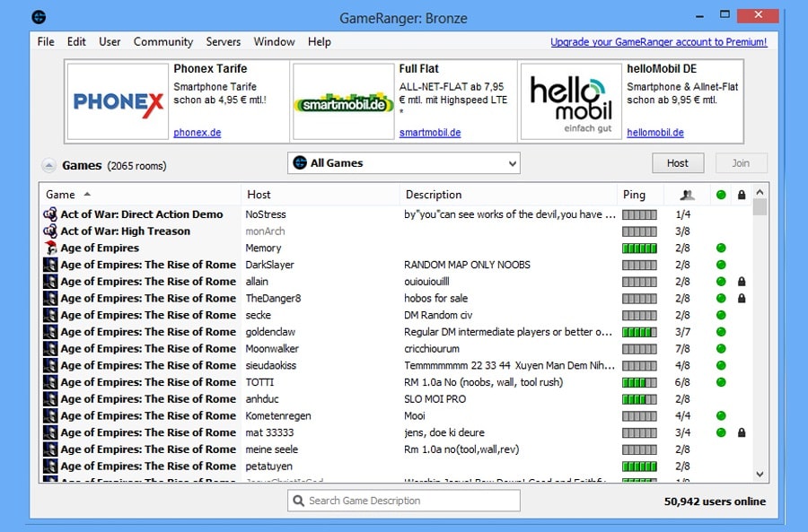Collapse the Games section arrow
Screen dimensions: 808x532
49,166
